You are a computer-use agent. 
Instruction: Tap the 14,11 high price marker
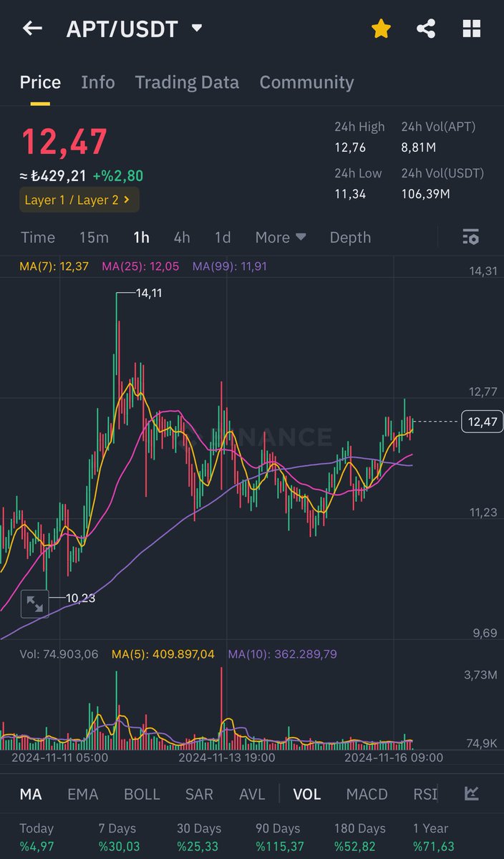coord(149,293)
